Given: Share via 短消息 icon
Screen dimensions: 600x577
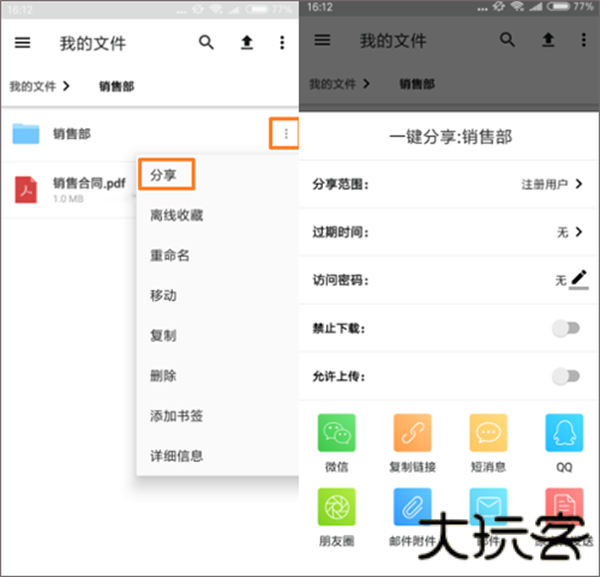Looking at the screenshot, I should point(489,433).
